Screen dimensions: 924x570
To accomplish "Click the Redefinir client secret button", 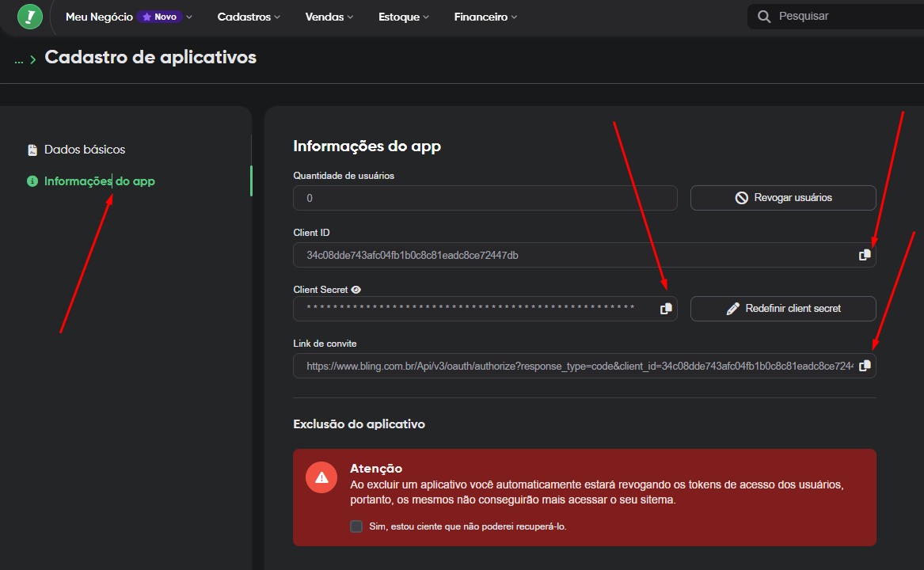I will (783, 309).
